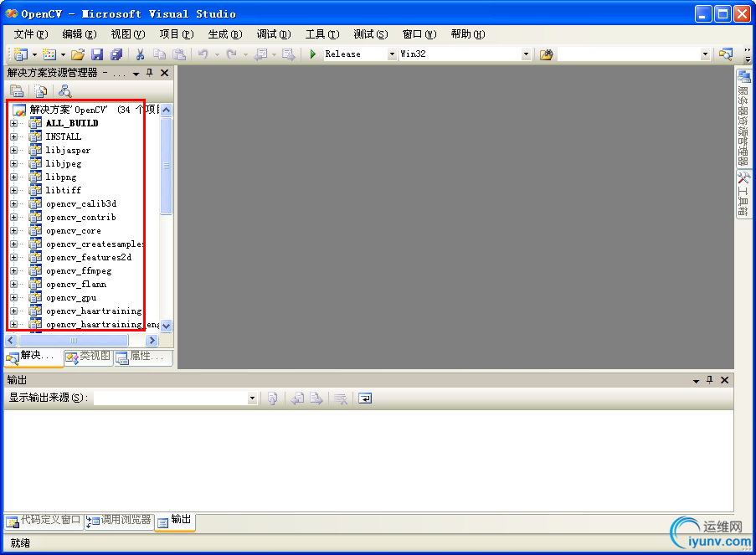The height and width of the screenshot is (555, 756).
Task: Open the Win32 platform dropdown
Action: (x=526, y=54)
